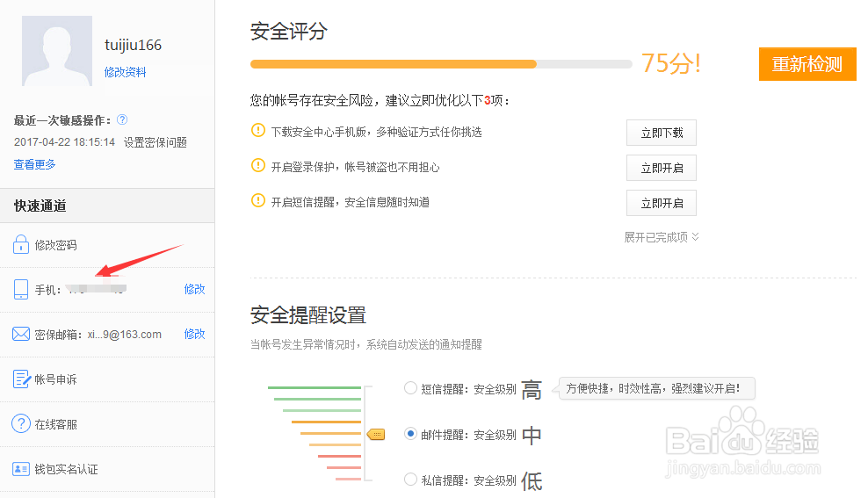
Task: Click the security score progress bar
Action: pyautogui.click(x=440, y=64)
